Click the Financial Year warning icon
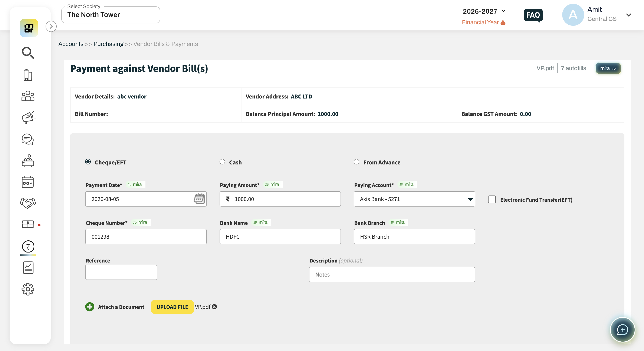Screen dimensions: 644x351 pos(503,23)
